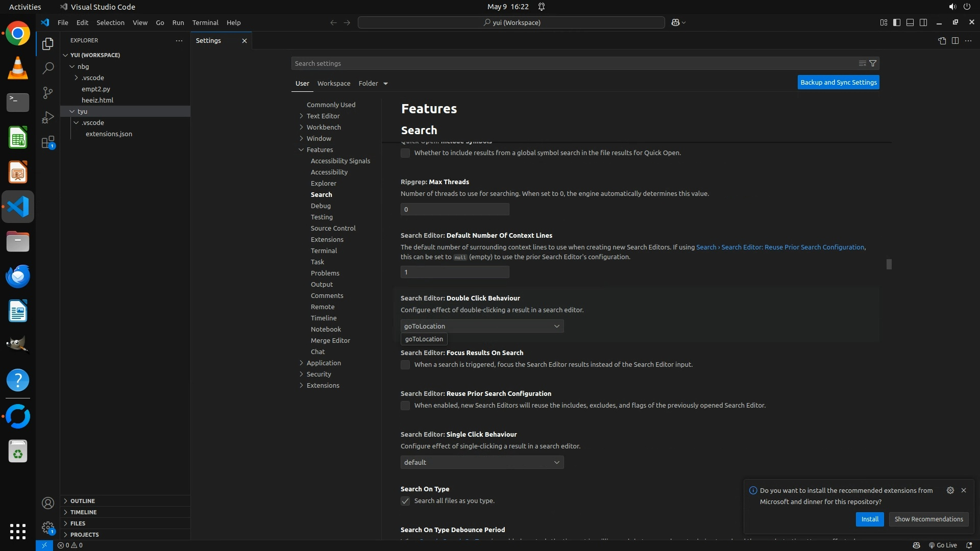The image size is (980, 551).
Task: Click the Max Threads input field
Action: tap(454, 209)
